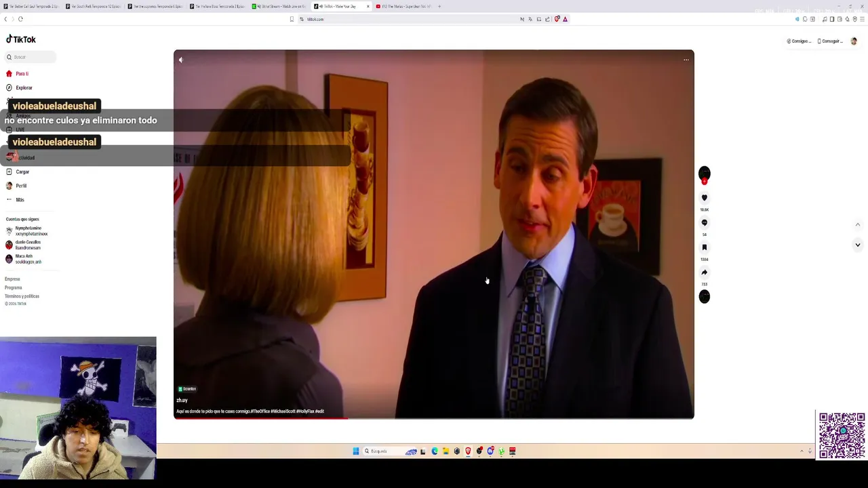Open the Perfil page
The height and width of the screenshot is (488, 868).
[16, 186]
